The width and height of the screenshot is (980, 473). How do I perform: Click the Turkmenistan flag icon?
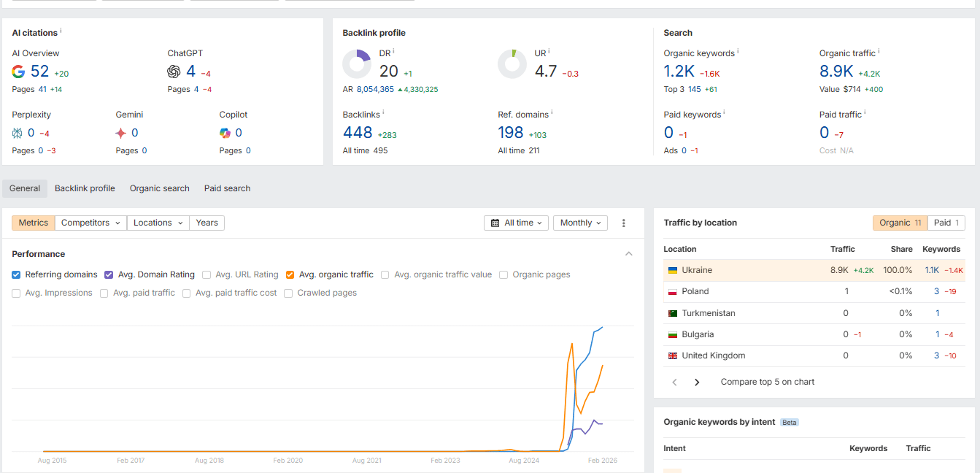[x=673, y=313]
